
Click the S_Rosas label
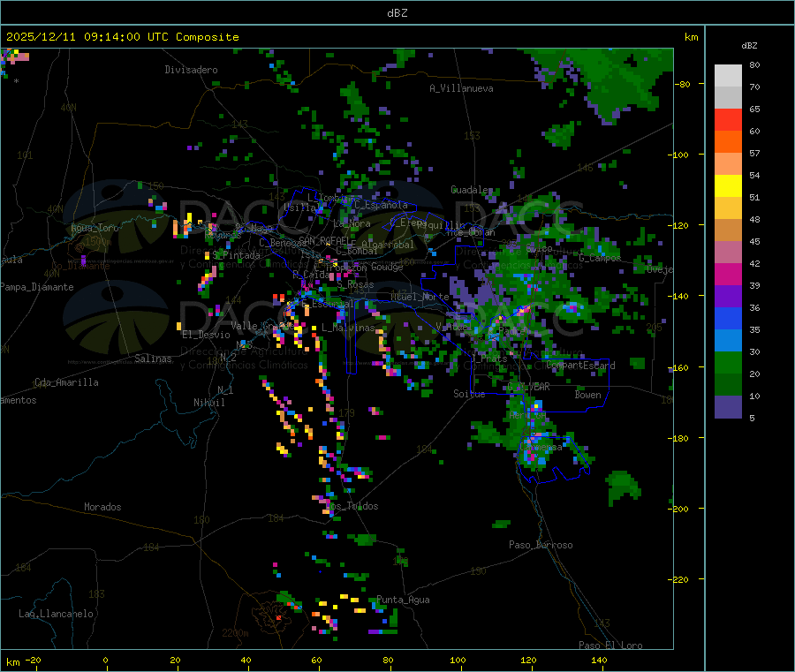355,285
